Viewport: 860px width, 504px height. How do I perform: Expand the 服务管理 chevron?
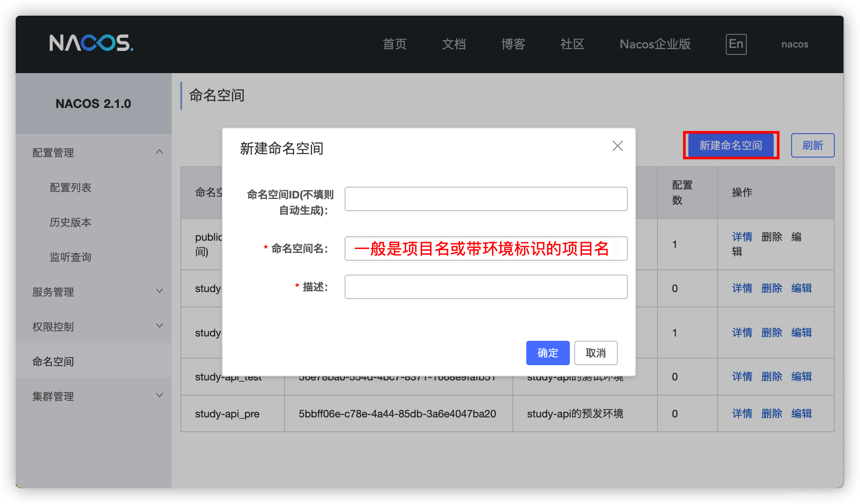(x=159, y=291)
